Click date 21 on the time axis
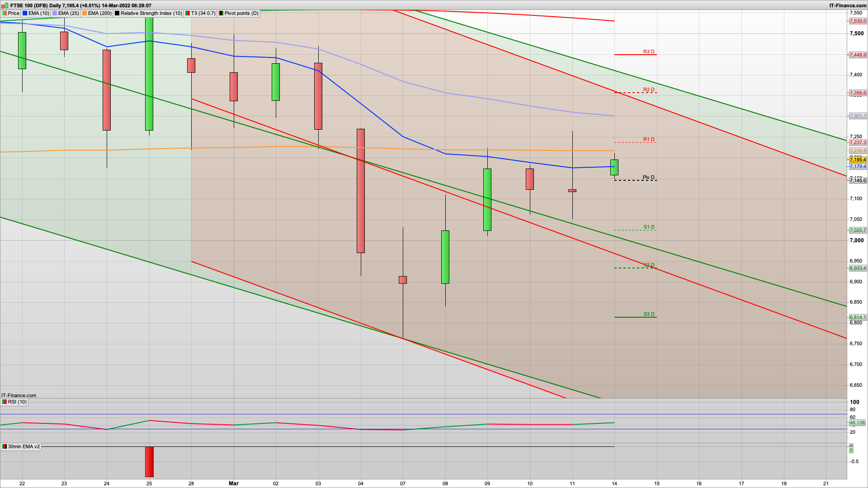This screenshot has height=488, width=868. [826, 483]
